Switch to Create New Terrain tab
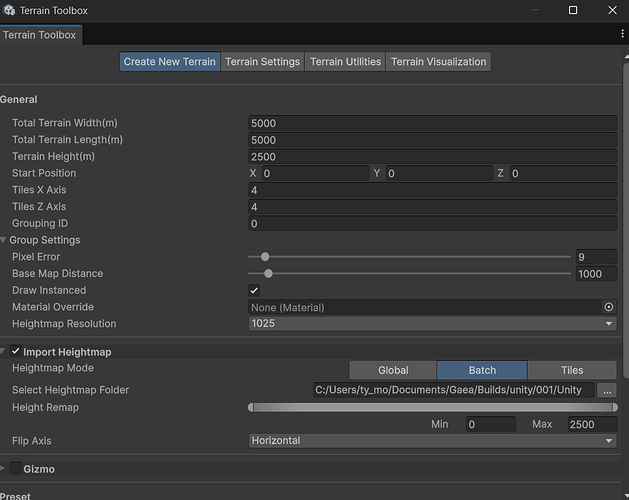The image size is (629, 500). pyautogui.click(x=170, y=62)
